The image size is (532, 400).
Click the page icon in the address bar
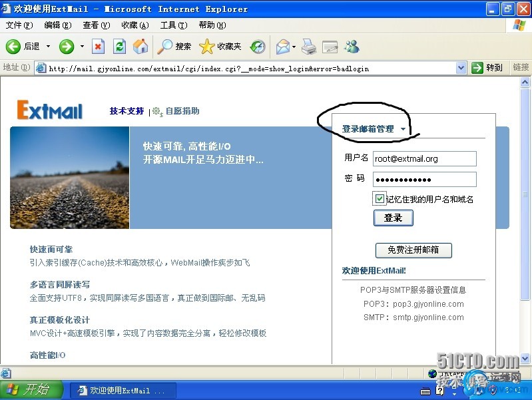click(x=41, y=68)
